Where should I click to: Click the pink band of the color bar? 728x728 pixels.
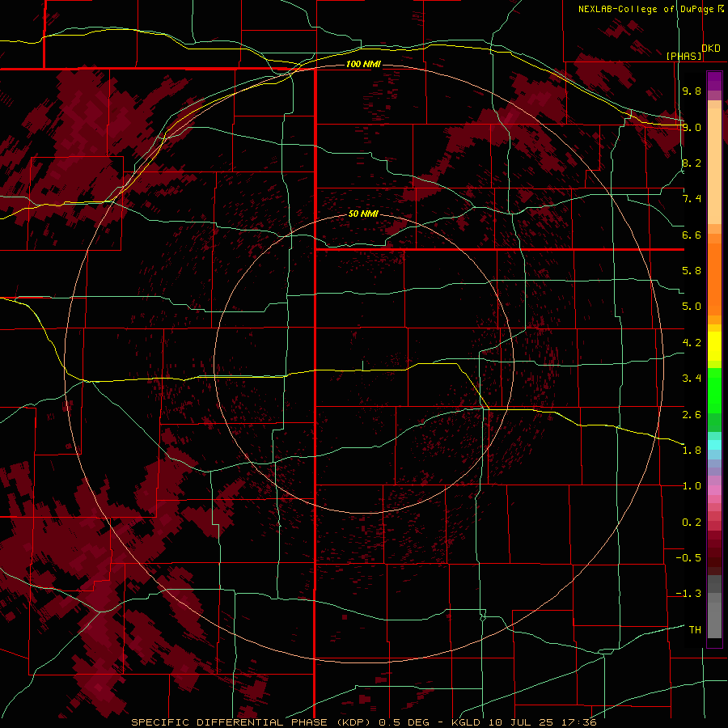coord(714,490)
